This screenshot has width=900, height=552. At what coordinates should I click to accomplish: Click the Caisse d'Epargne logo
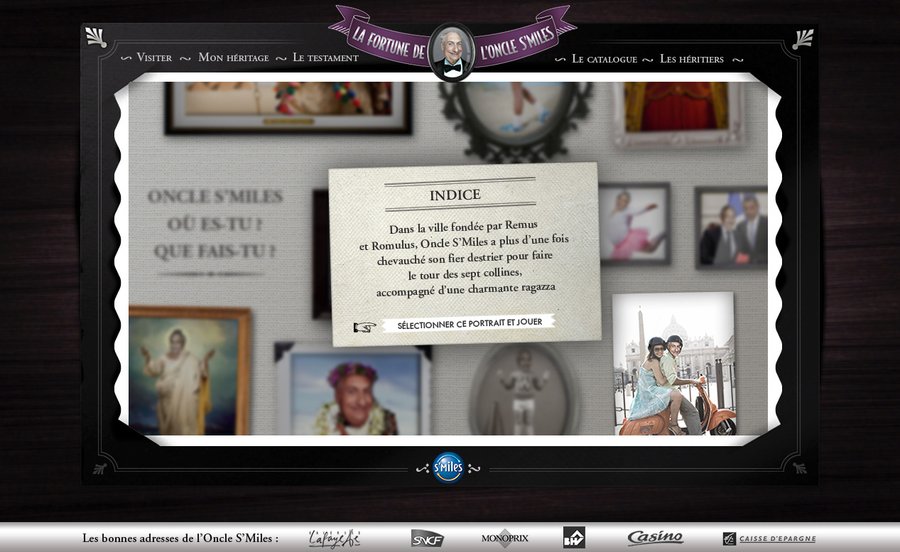click(769, 538)
